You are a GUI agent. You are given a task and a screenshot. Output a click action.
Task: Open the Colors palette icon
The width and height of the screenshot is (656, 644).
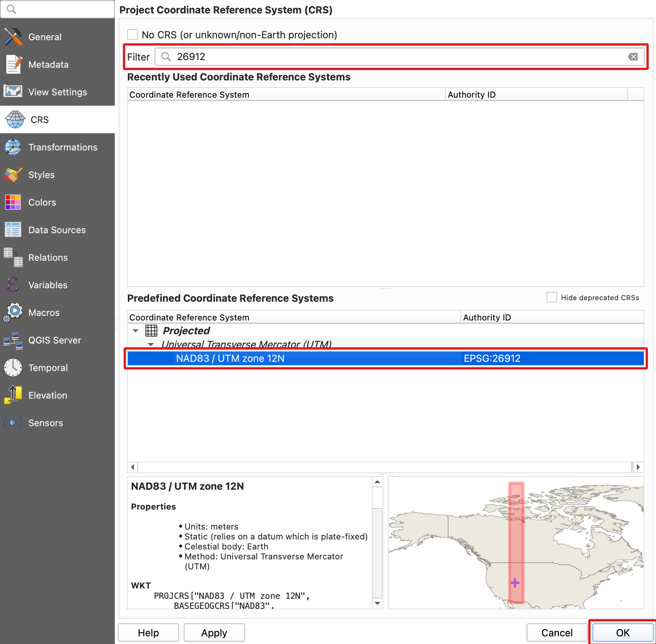pyautogui.click(x=13, y=202)
